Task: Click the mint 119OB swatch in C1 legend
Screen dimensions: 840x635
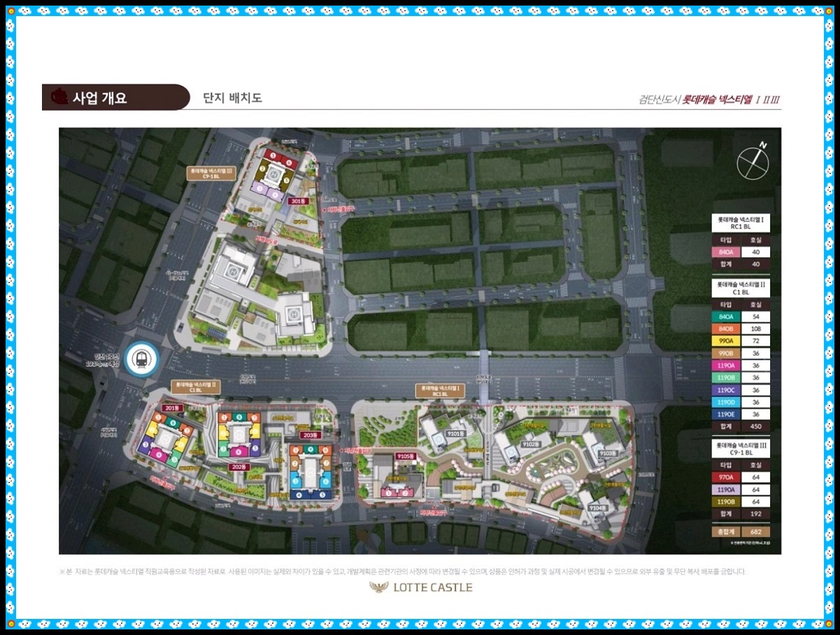Action: [727, 378]
